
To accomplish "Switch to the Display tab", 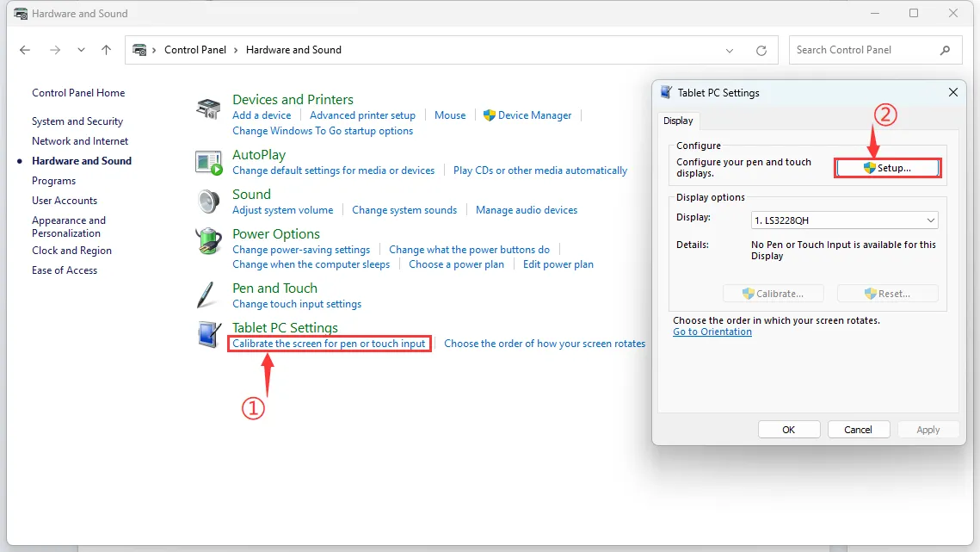I will point(678,121).
